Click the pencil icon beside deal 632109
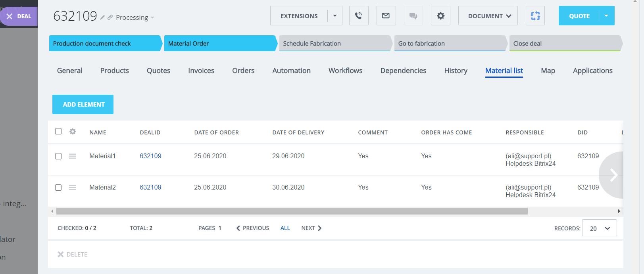Image resolution: width=644 pixels, height=274 pixels. click(102, 17)
